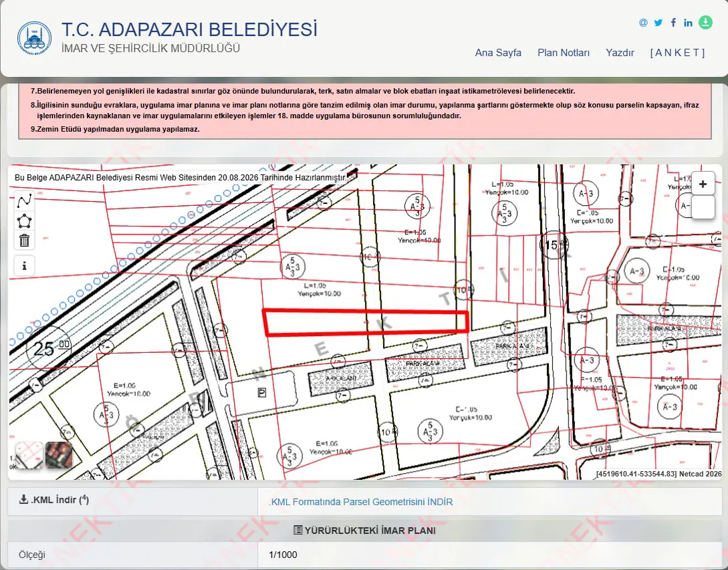Click the list icon beside YÜRÜRLÜKTEKİ İMAR PLANI
Image resolution: width=728 pixels, height=570 pixels.
(298, 530)
